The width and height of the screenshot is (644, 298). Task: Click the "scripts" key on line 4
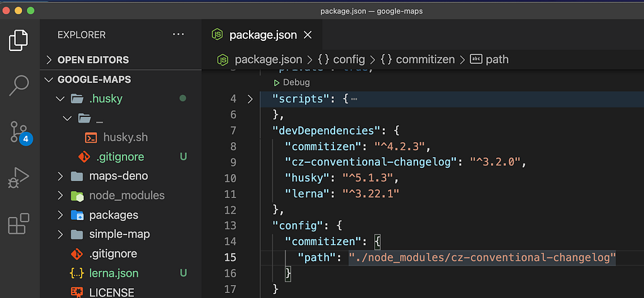pyautogui.click(x=301, y=99)
